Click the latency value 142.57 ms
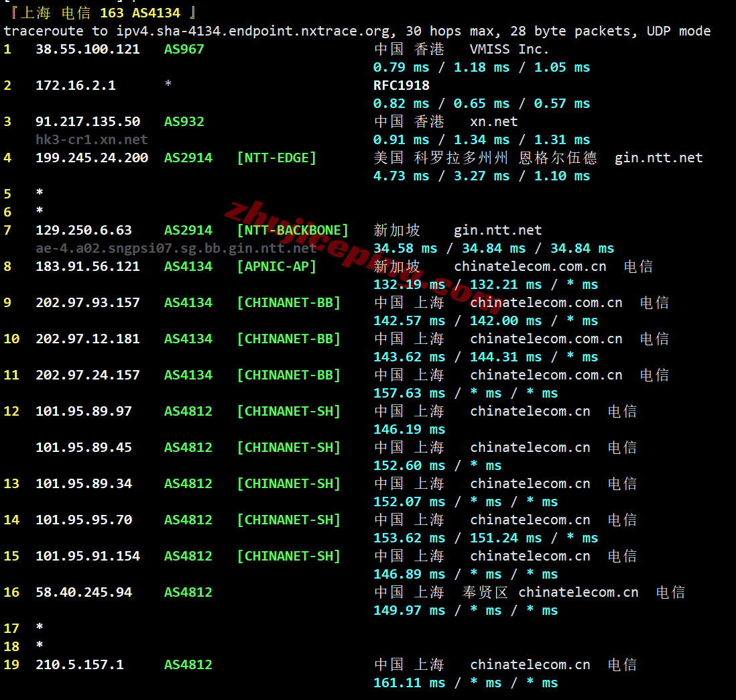The height and width of the screenshot is (700, 736). (410, 320)
